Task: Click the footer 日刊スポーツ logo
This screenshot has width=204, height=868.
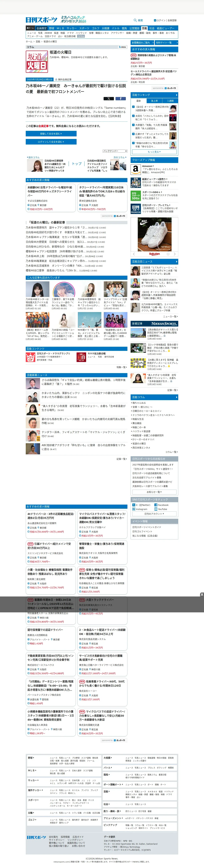Action: click(x=36, y=837)
